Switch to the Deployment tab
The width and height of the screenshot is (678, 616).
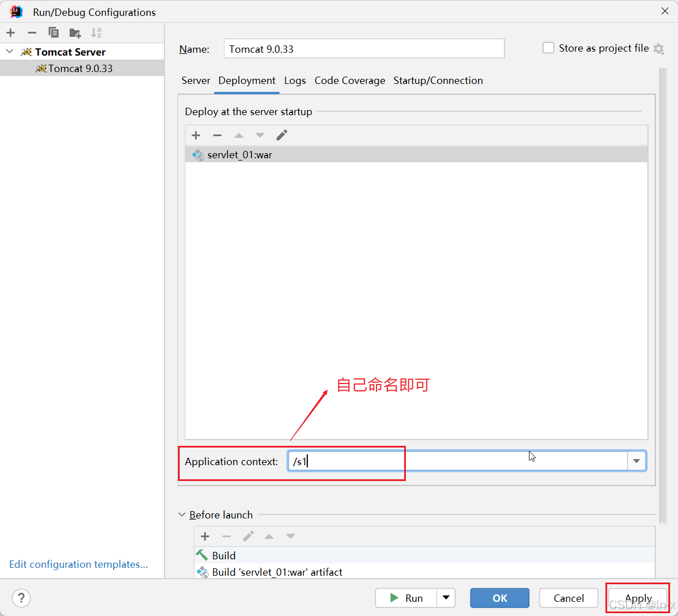pyautogui.click(x=247, y=81)
